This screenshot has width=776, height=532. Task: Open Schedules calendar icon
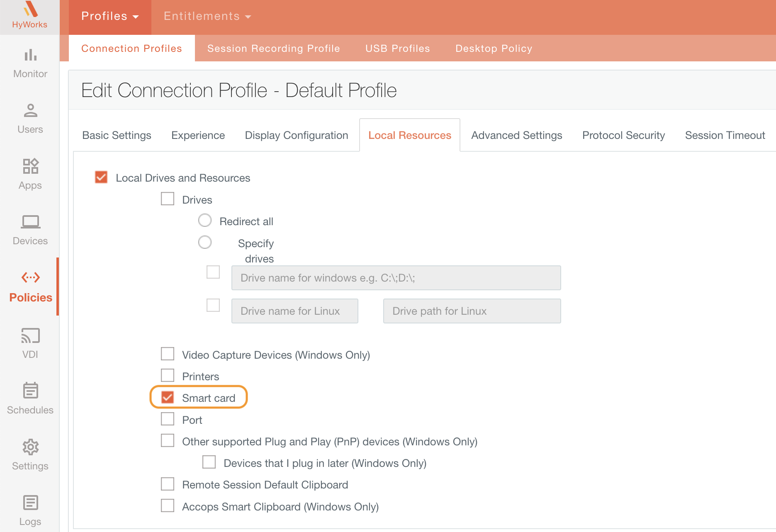(30, 391)
